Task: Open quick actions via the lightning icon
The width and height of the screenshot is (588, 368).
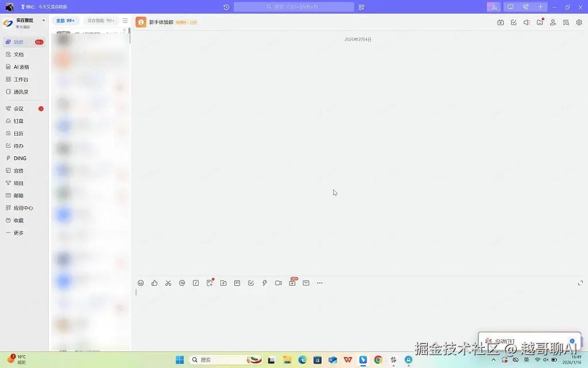Action: coord(265,282)
